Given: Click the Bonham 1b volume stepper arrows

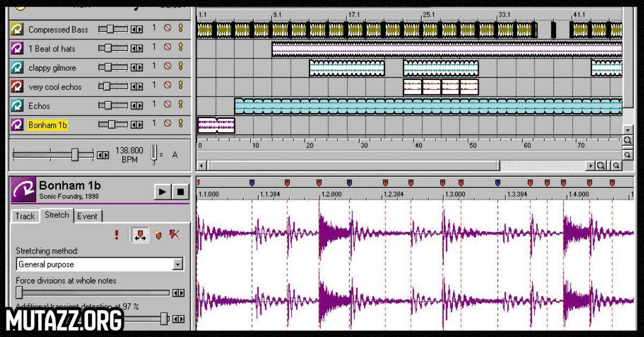Looking at the screenshot, I should tap(137, 124).
